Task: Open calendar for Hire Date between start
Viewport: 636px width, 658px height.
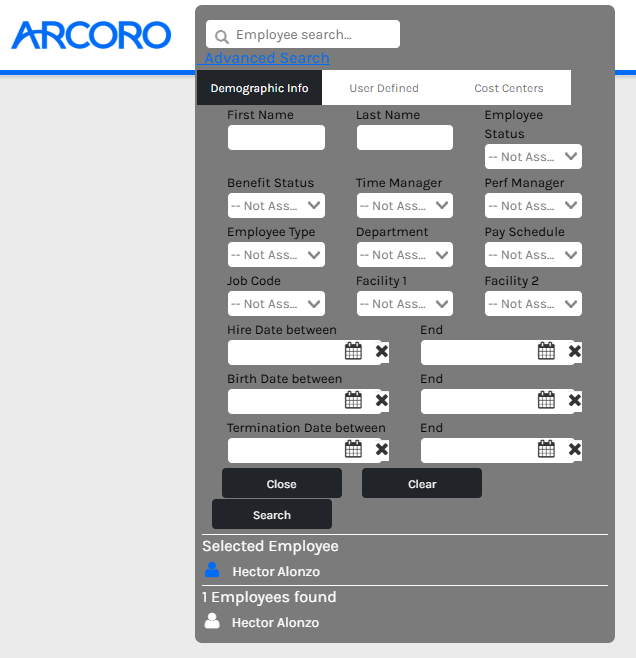Action: coord(353,351)
